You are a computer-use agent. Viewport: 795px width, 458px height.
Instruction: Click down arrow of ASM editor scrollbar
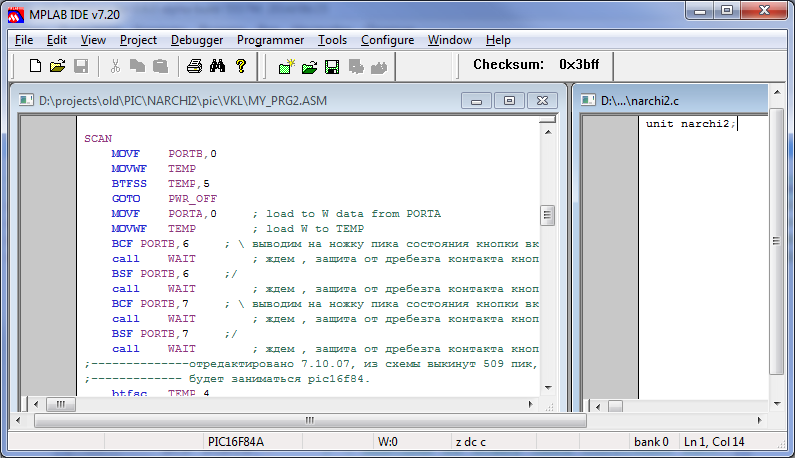[548, 387]
